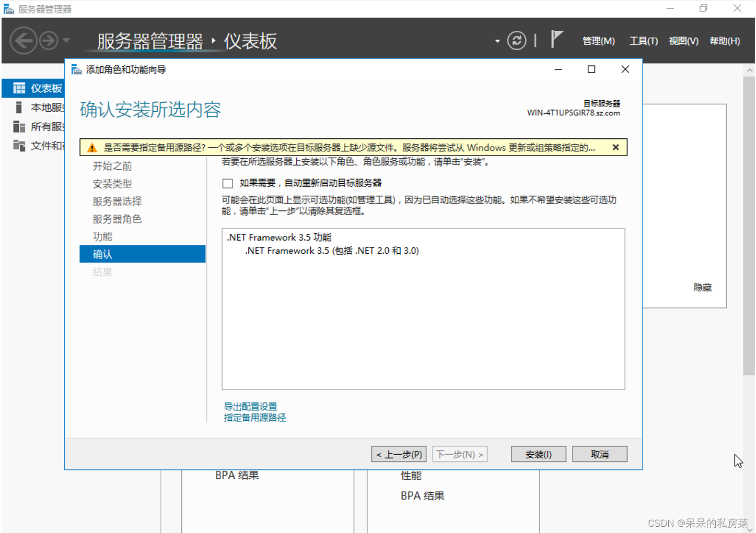The height and width of the screenshot is (533, 756).
Task: Click the 上一步(P) button
Action: coord(399,454)
